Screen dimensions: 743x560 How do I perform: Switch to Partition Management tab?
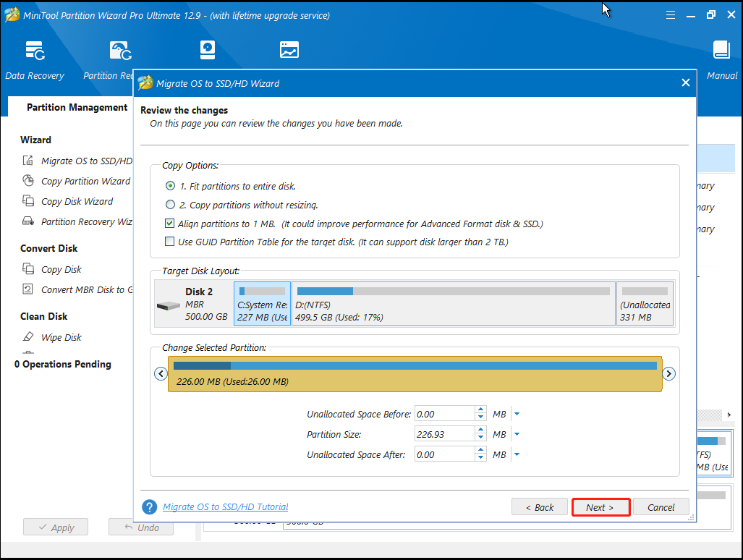click(x=77, y=107)
